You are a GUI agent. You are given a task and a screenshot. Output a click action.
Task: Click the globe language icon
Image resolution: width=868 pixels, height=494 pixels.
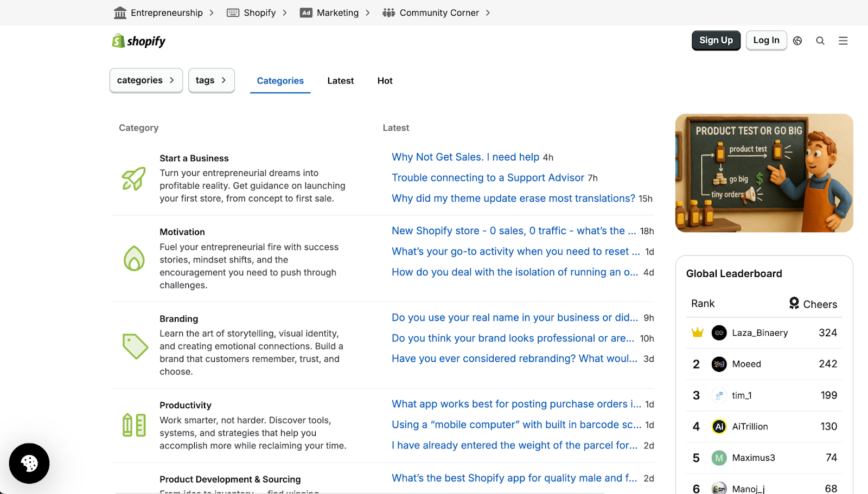797,41
